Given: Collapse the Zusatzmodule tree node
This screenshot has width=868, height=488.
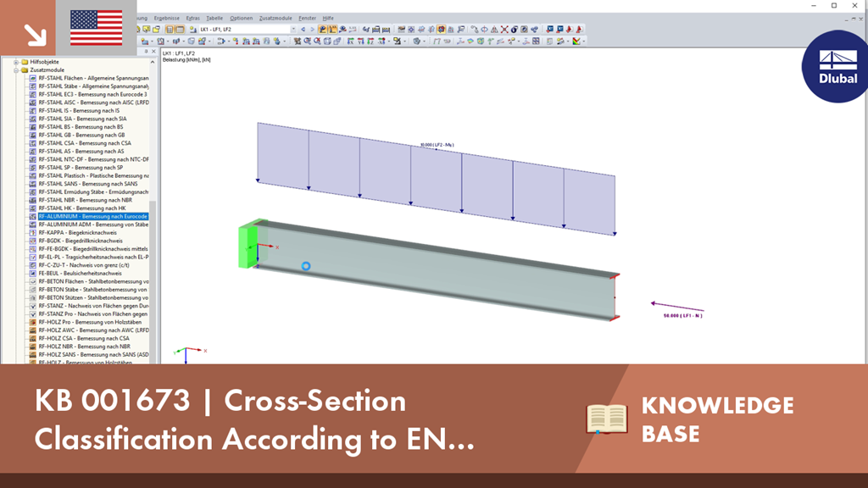Looking at the screenshot, I should point(16,70).
